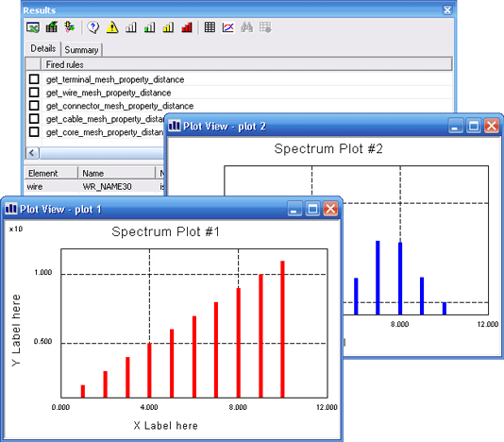Close the Results panel with X button
The height and width of the screenshot is (442, 504).
[x=447, y=10]
